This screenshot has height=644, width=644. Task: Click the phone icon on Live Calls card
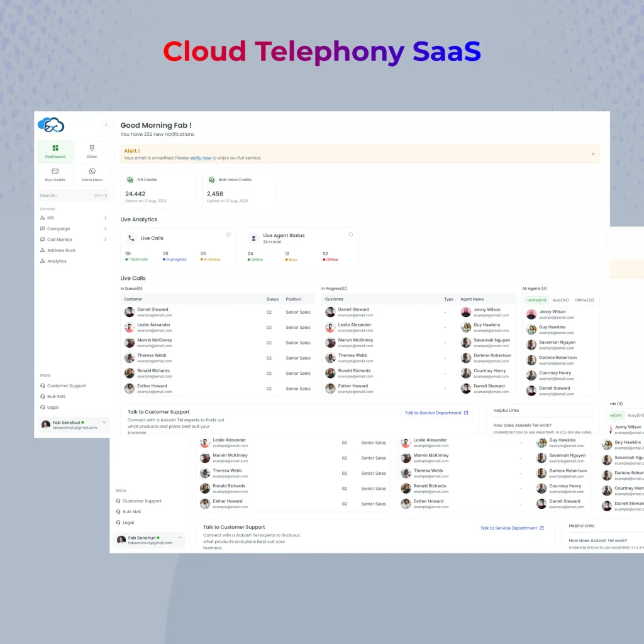131,238
